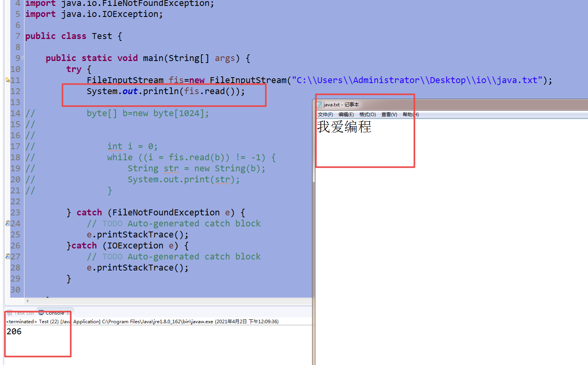Click 'e.printStackTrace();' on line 28

138,268
